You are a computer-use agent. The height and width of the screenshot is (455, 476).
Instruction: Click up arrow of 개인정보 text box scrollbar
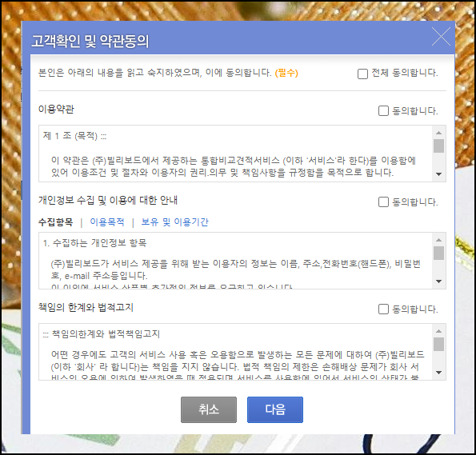pyautogui.click(x=438, y=240)
